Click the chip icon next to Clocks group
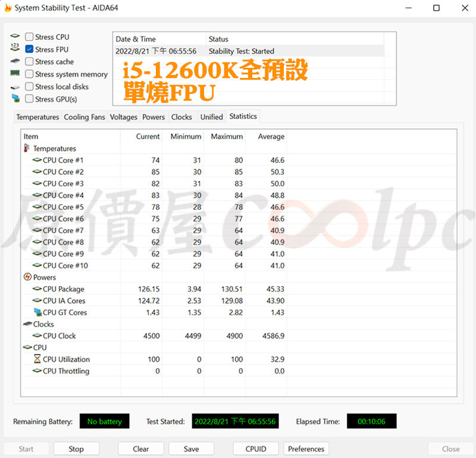The width and height of the screenshot is (476, 458). coord(27,324)
